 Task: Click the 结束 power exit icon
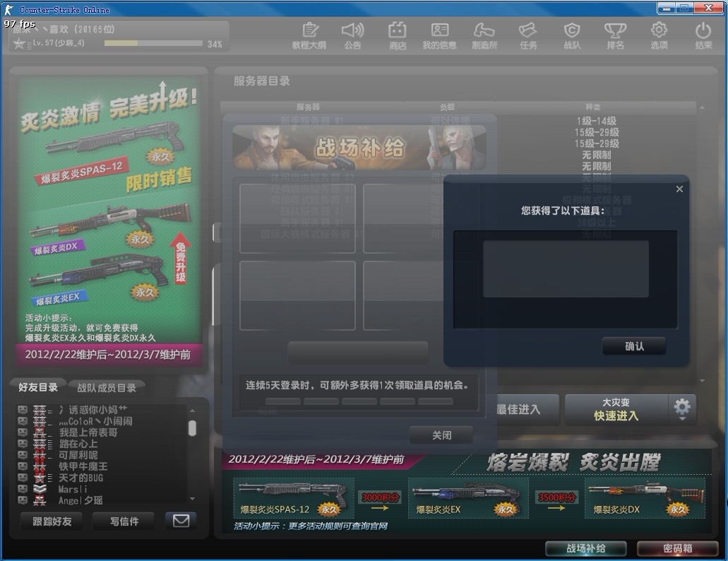[703, 35]
